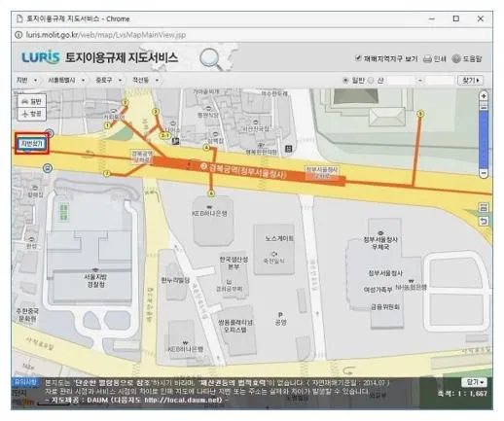Open the local.daum.net link in the notice
Image resolution: width=504 pixels, height=421 pixels.
183,400
